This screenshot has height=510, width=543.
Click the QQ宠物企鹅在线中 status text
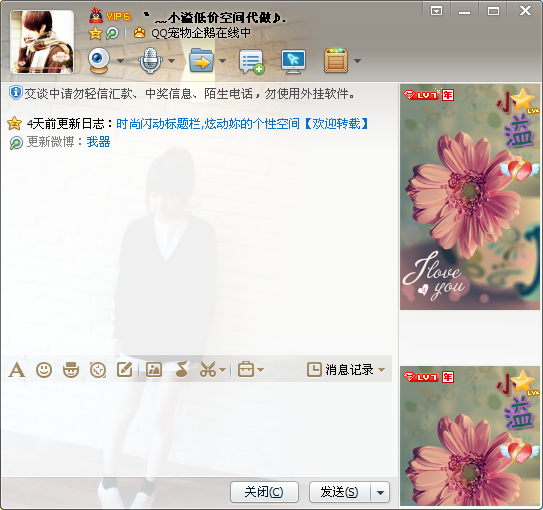tap(201, 33)
